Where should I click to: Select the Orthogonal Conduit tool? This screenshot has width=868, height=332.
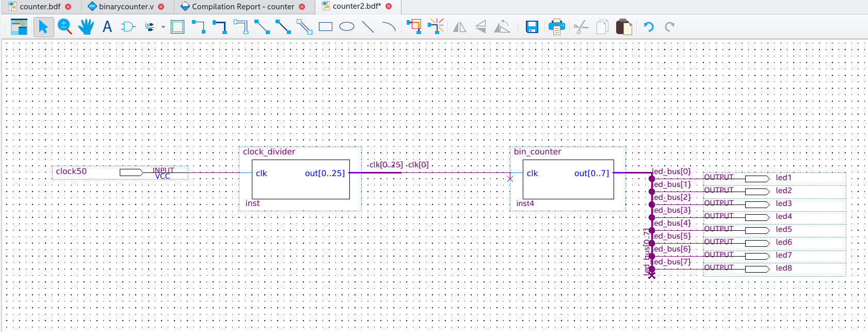click(x=241, y=26)
